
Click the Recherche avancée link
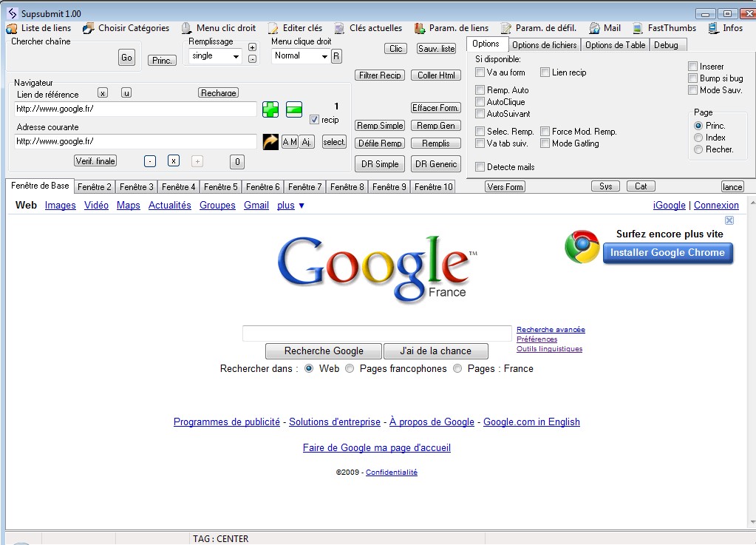551,330
